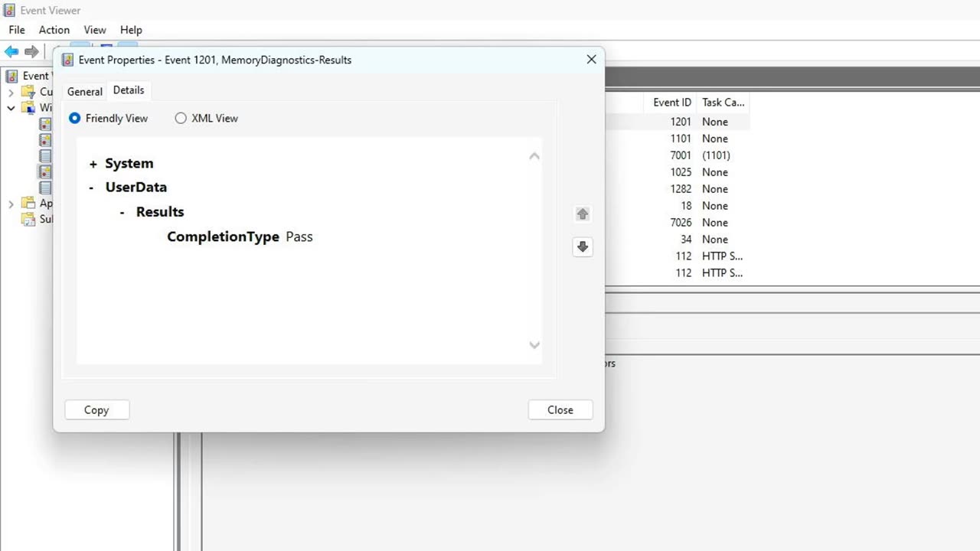Screen dimensions: 980x551
Task: Sort by the Task Ca... column header
Action: tap(724, 103)
